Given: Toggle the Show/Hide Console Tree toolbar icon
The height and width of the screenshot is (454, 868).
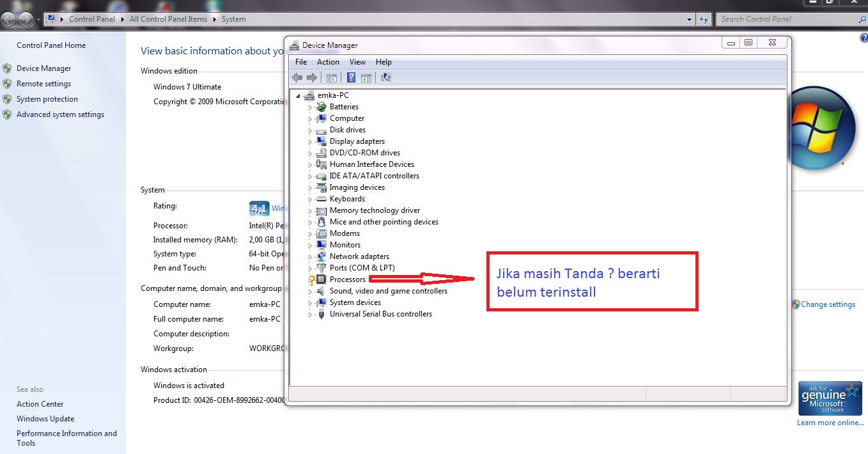Looking at the screenshot, I should [x=331, y=77].
